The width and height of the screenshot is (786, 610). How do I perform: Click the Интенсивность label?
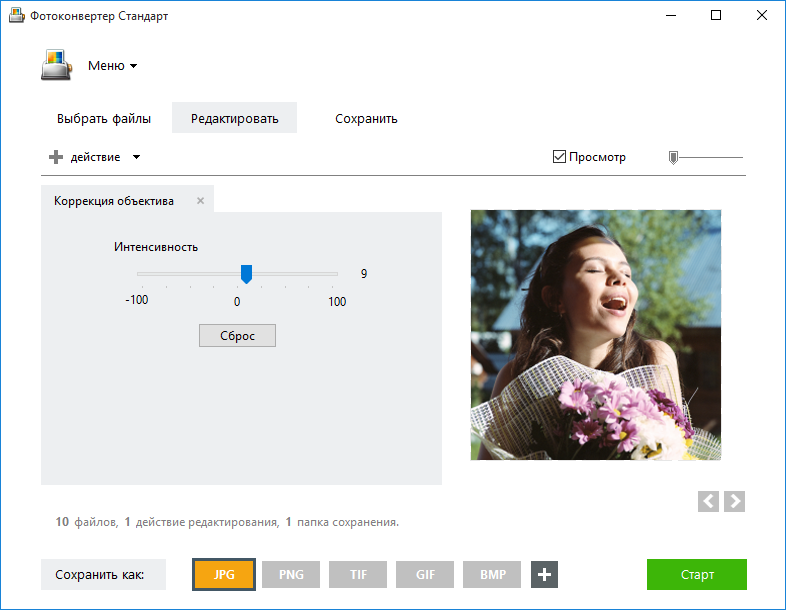(x=156, y=247)
